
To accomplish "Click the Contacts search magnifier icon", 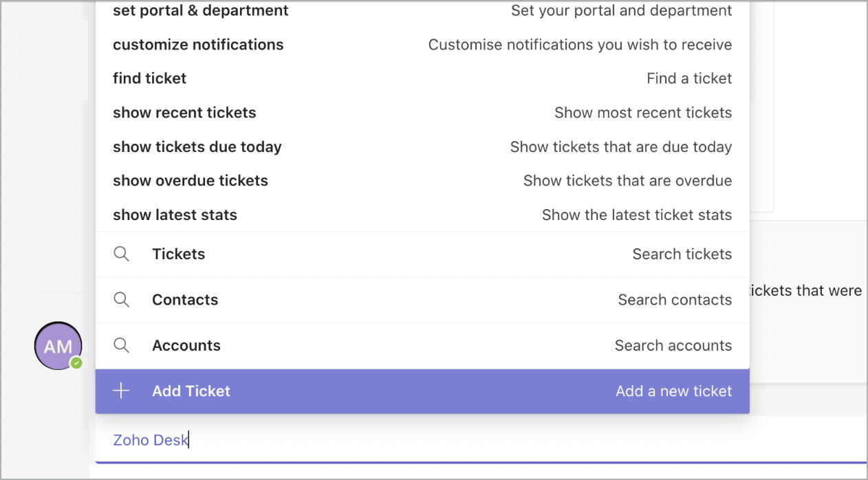I will [x=121, y=300].
